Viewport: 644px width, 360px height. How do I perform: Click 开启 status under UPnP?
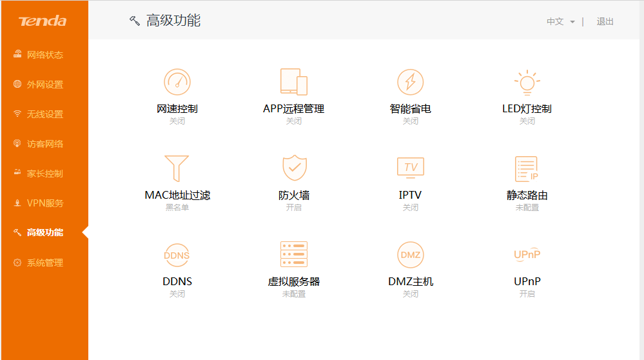pos(527,294)
